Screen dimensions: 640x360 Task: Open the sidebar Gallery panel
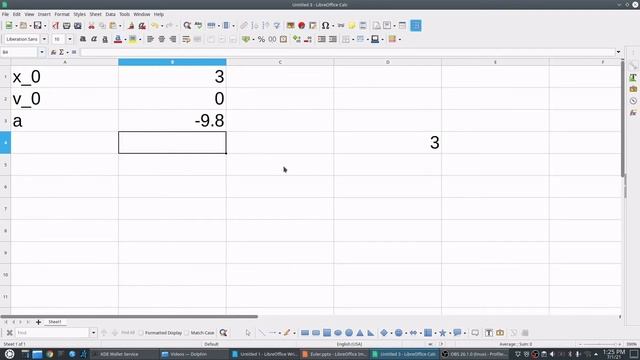click(x=633, y=89)
